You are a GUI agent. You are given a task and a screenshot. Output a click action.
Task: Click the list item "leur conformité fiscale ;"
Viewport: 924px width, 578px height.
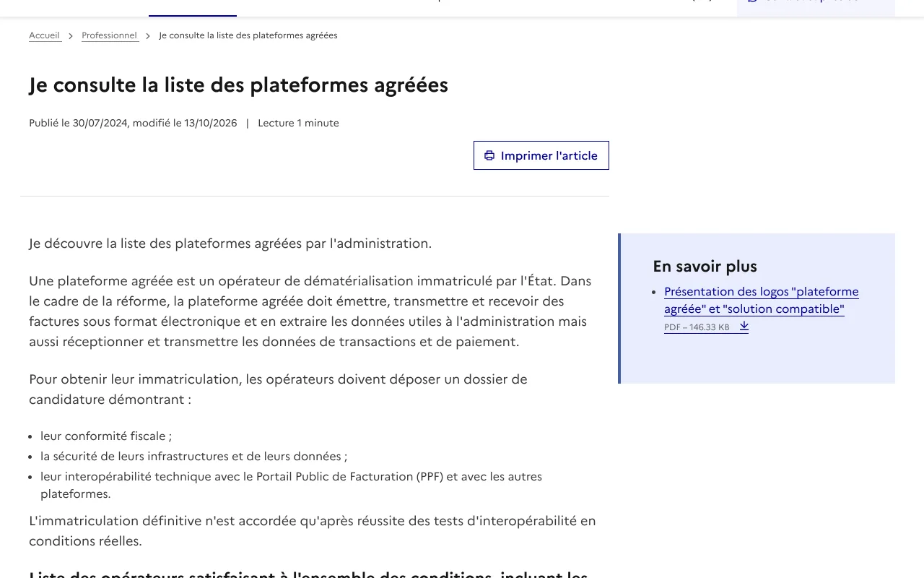[x=106, y=436]
